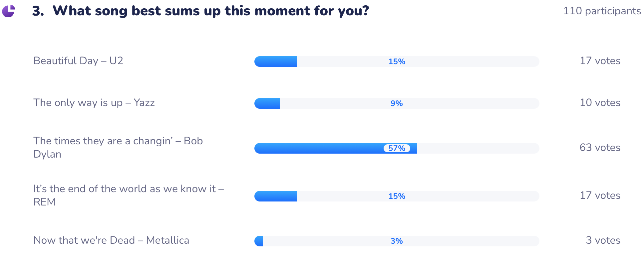Click the 9% label on the Yazz bar
Screen dimensions: 644x262
pos(397,103)
